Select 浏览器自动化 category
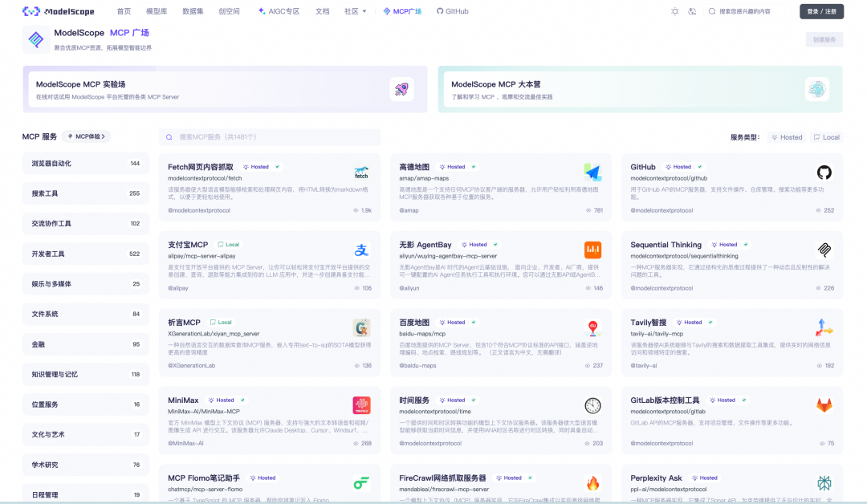This screenshot has height=504, width=867. 86,164
